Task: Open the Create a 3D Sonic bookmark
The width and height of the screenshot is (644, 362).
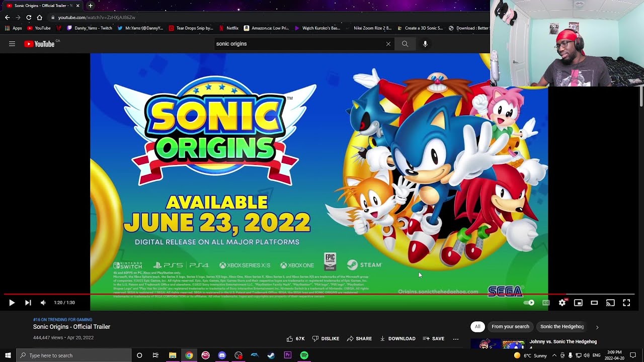Action: 420,28
